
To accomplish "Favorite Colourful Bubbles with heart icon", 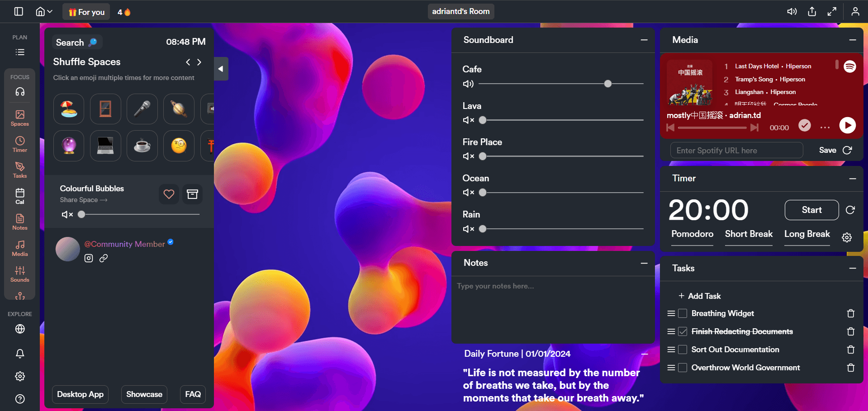I will pos(169,194).
